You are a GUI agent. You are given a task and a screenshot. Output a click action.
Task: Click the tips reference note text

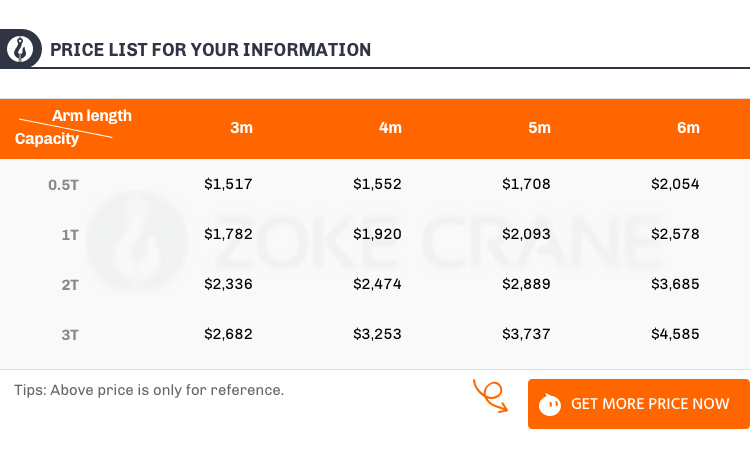pyautogui.click(x=149, y=390)
